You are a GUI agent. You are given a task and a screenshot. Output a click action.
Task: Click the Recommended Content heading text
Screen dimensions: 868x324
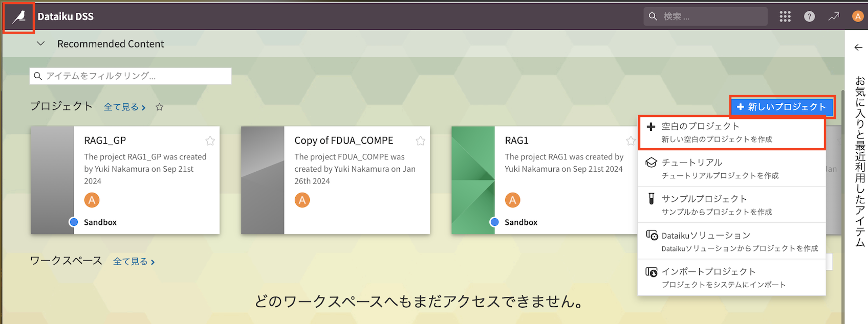(111, 44)
